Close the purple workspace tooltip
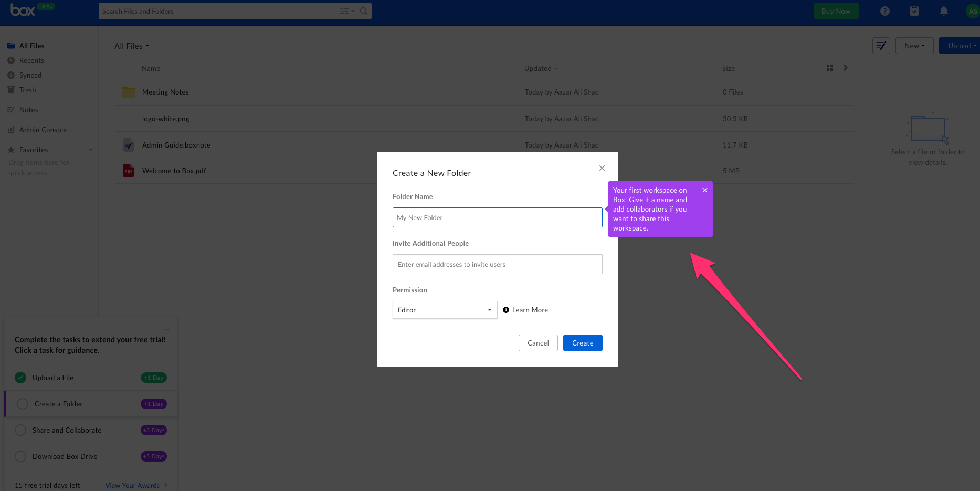The width and height of the screenshot is (980, 491). click(x=704, y=190)
